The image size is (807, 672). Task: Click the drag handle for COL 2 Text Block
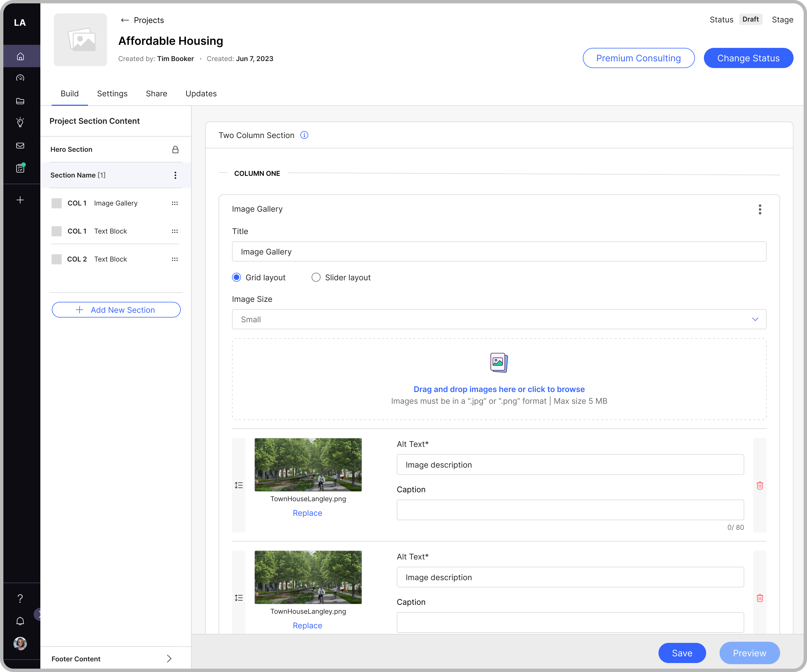[x=175, y=259]
